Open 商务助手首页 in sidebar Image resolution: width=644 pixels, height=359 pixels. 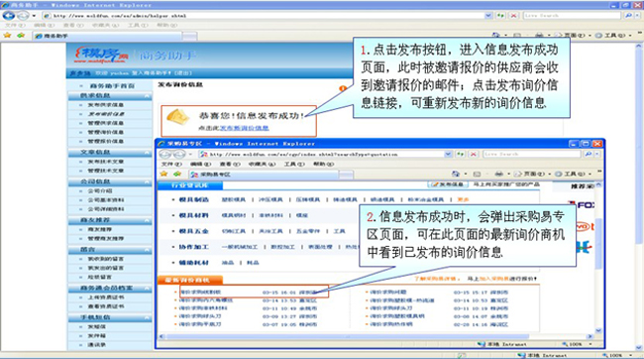pyautogui.click(x=112, y=86)
